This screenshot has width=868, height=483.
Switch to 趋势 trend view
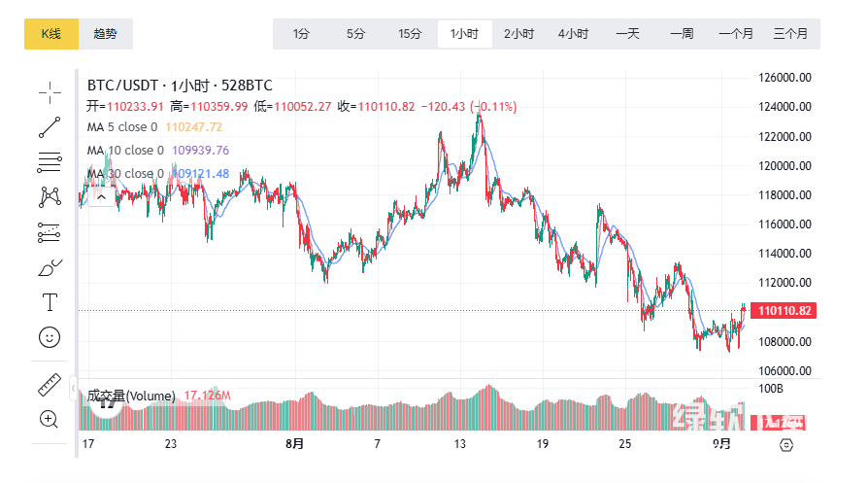(106, 34)
